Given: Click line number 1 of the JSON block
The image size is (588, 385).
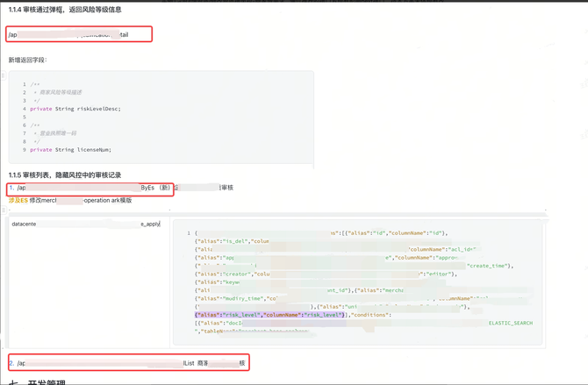Looking at the screenshot, I should (x=188, y=233).
